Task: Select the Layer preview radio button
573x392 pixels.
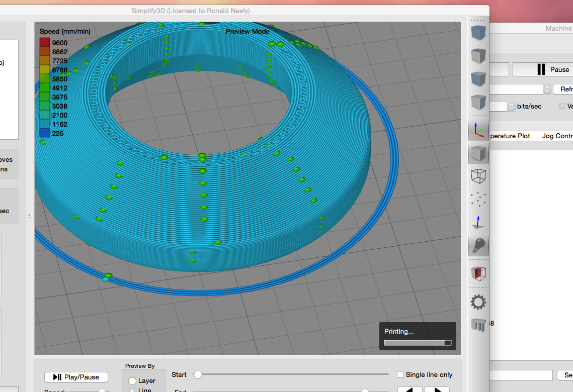Action: (132, 381)
